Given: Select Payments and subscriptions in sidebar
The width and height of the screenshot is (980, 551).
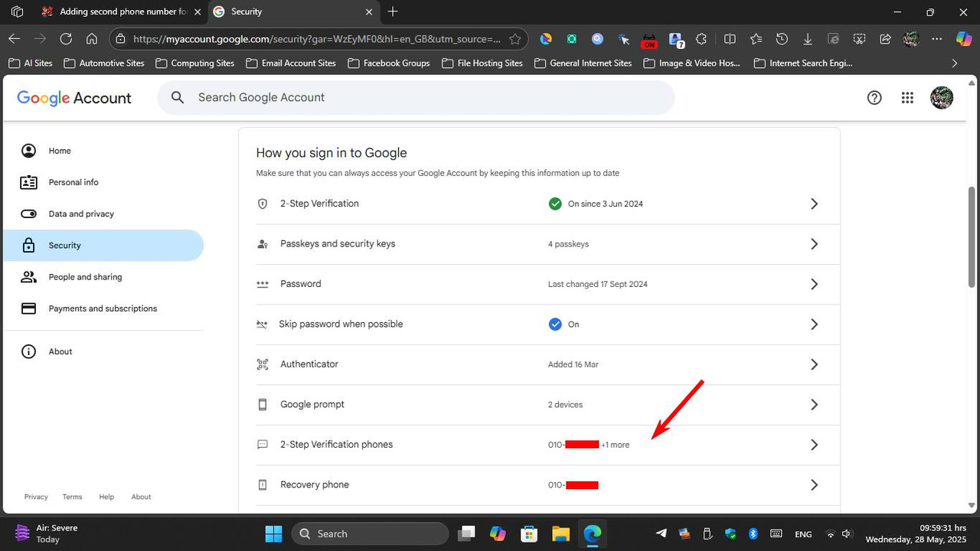Looking at the screenshot, I should point(103,308).
